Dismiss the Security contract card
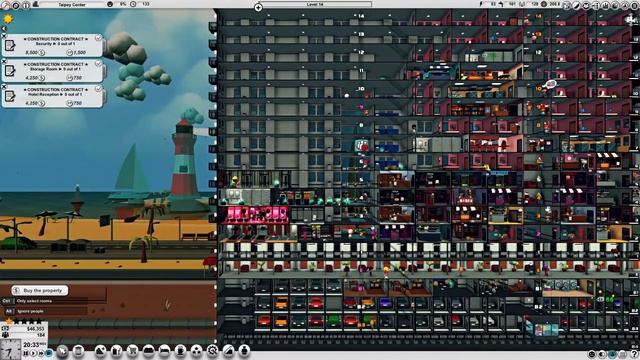The height and width of the screenshot is (360, 640). click(x=4, y=36)
